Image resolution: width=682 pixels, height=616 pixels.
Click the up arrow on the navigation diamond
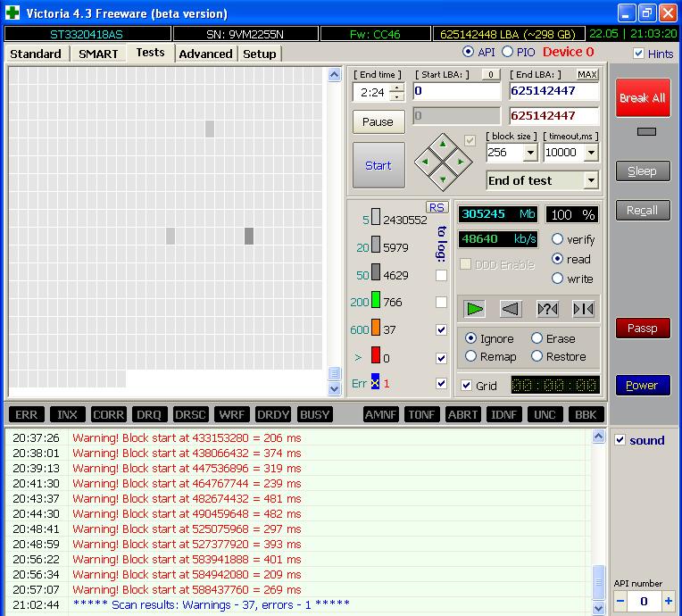pyautogui.click(x=443, y=144)
